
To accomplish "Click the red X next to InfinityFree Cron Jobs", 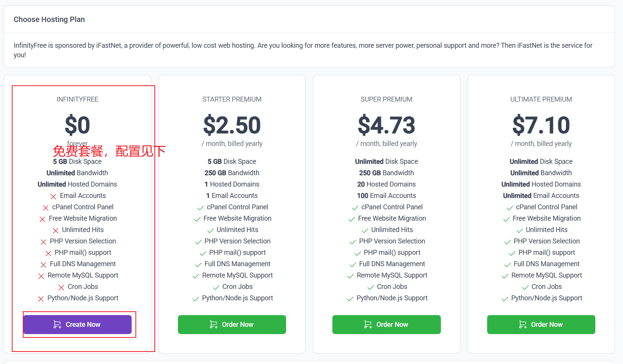I will tap(61, 287).
